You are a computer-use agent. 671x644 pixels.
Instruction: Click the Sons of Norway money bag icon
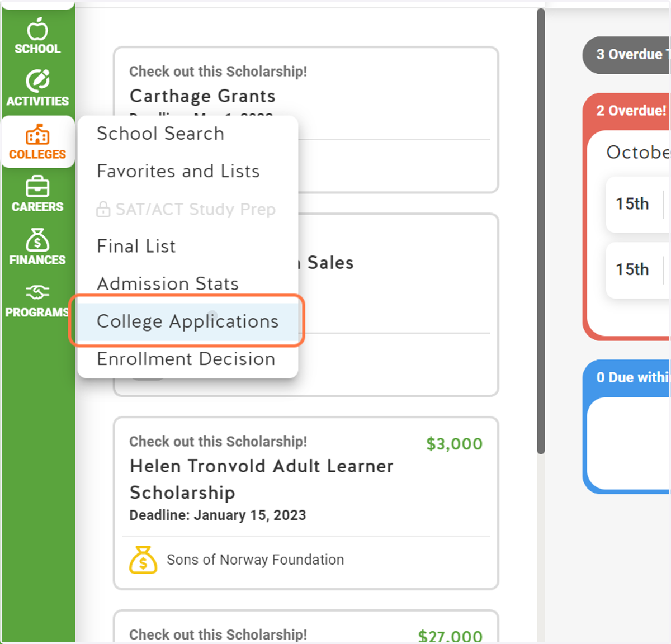pos(143,560)
